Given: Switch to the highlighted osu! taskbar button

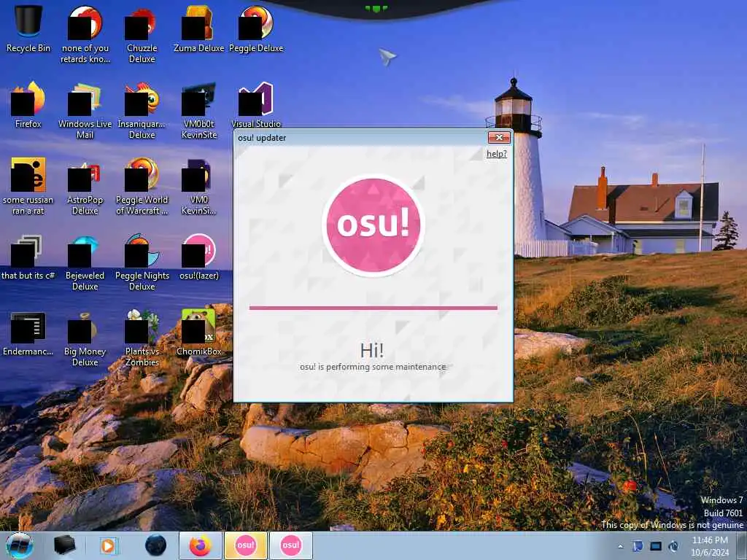Looking at the screenshot, I should coord(246,545).
